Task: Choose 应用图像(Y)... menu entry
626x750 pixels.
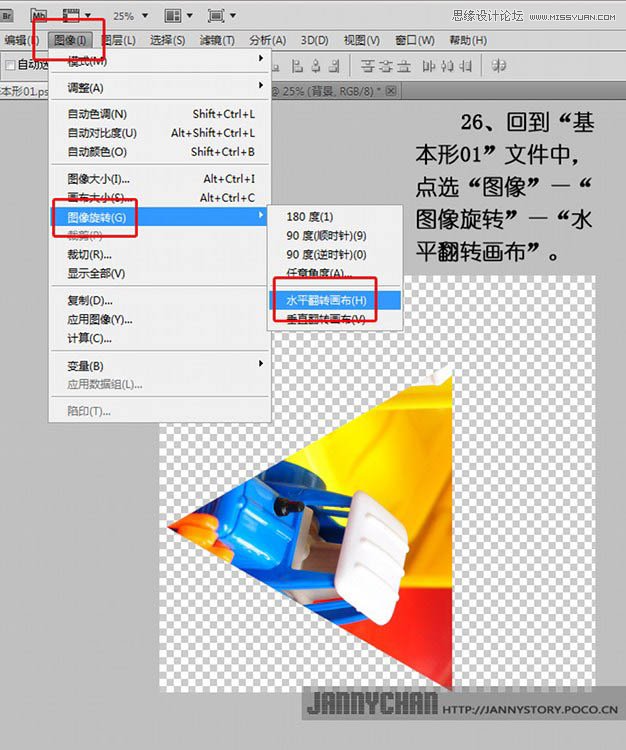Action: [x=160, y=320]
